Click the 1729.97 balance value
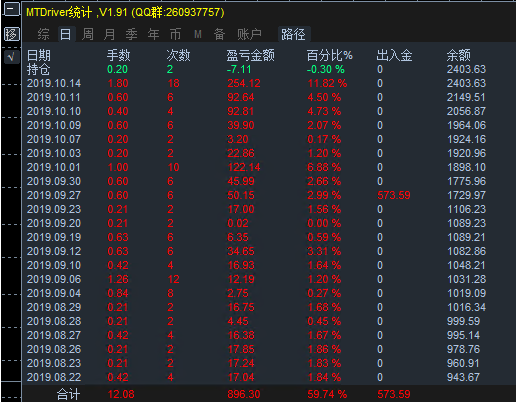This screenshot has height=402, width=516. point(466,195)
